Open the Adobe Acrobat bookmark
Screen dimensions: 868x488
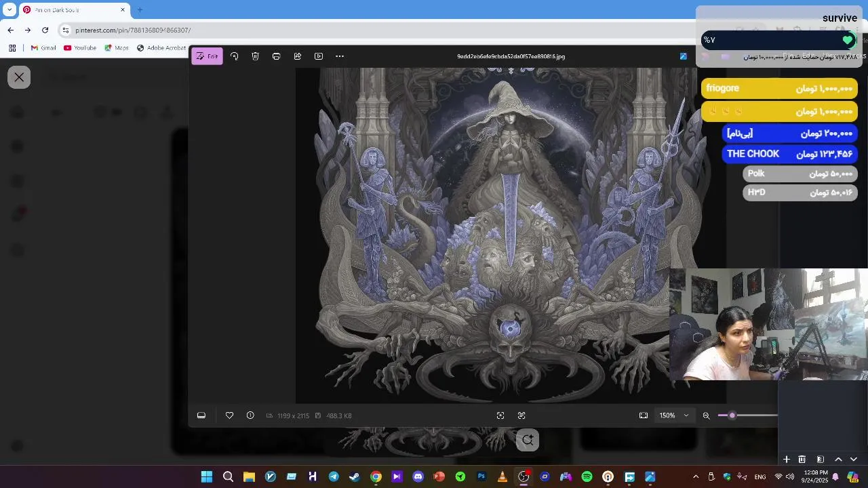click(161, 48)
